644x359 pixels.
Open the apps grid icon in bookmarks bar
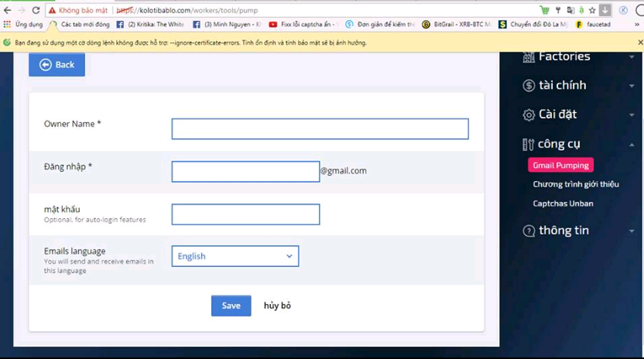tap(7, 24)
